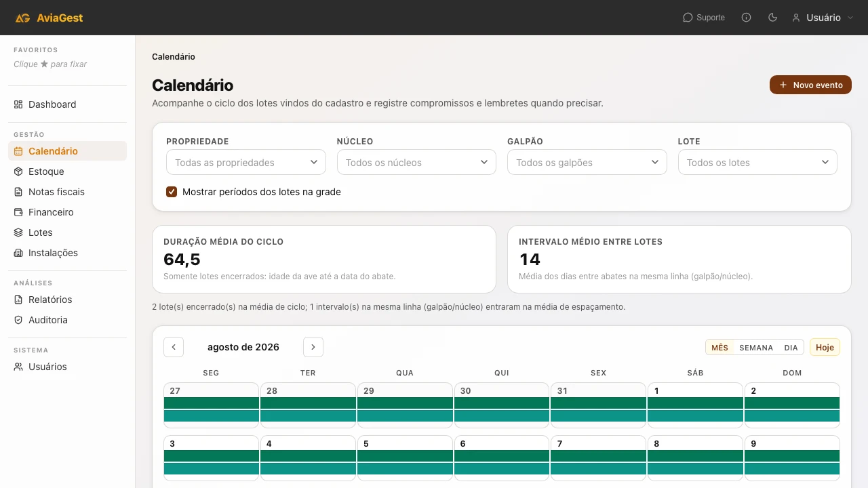The height and width of the screenshot is (488, 868).
Task: Navigate to Financeiro in the sidebar
Action: point(67,212)
